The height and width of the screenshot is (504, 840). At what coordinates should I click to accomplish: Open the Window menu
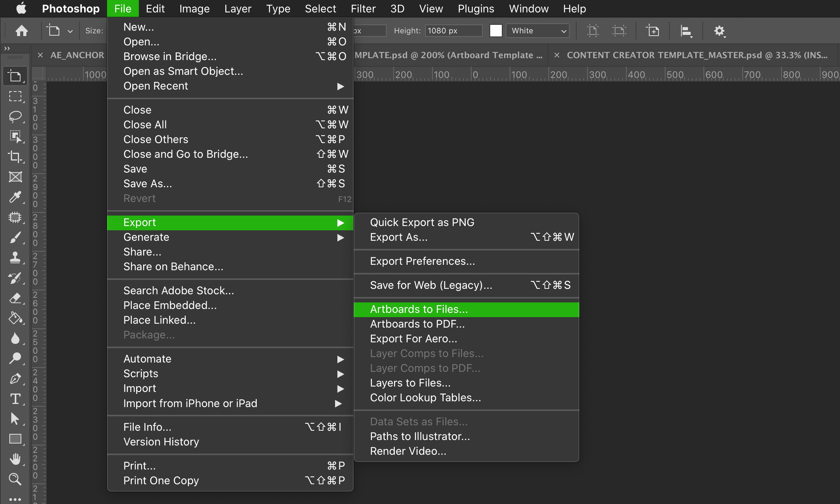point(529,9)
